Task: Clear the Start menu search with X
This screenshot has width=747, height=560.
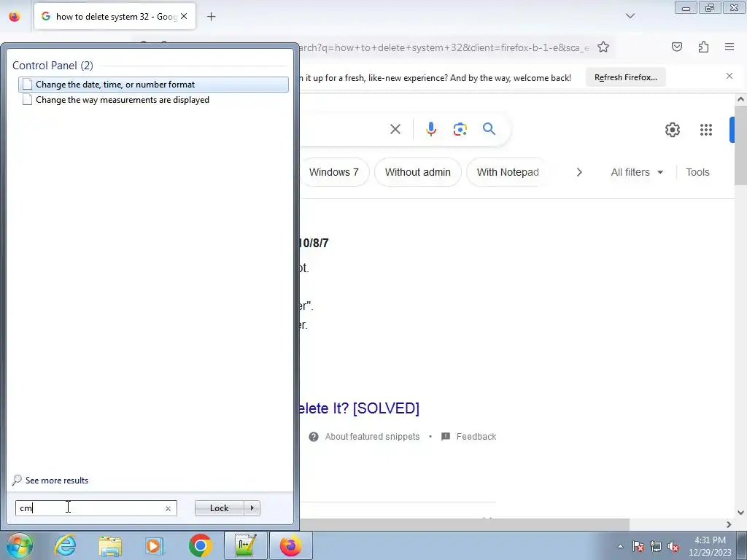Action: pos(168,508)
